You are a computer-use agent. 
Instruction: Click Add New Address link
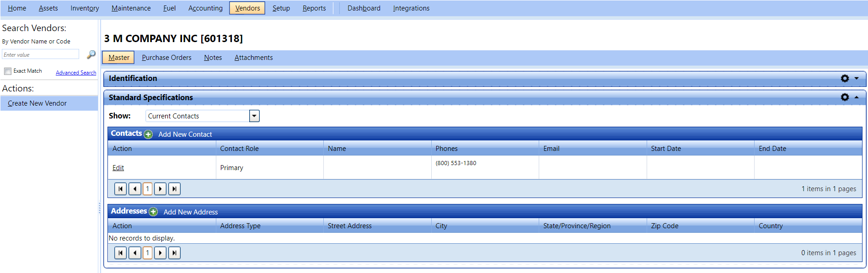tap(191, 212)
